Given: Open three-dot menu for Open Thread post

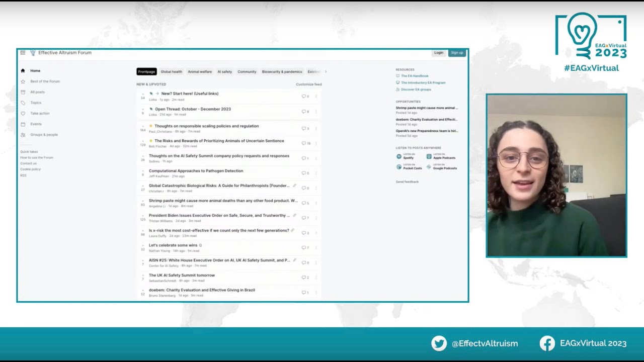Looking at the screenshot, I should click(x=316, y=112).
